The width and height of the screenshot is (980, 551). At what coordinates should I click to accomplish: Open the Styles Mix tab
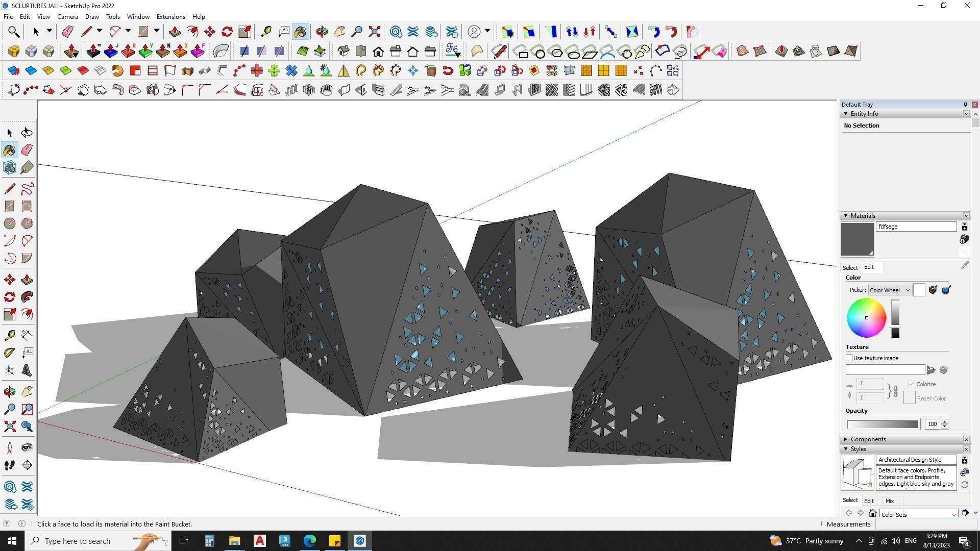(889, 501)
